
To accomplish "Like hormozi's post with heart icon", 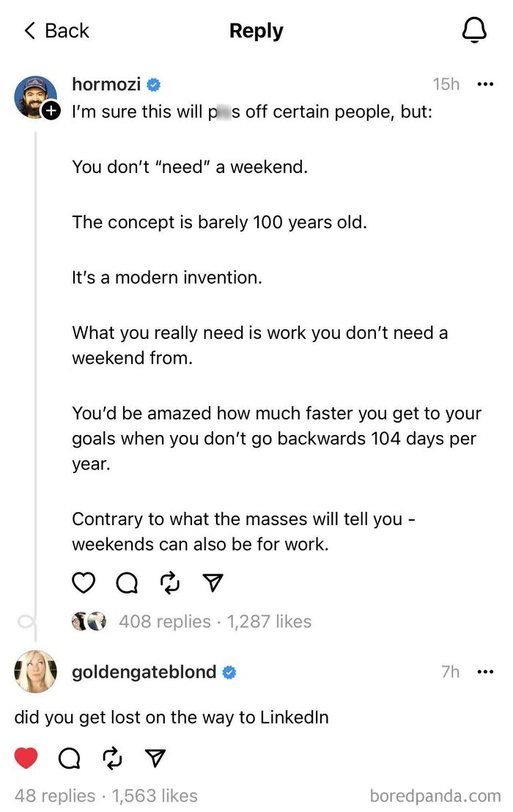I will click(x=84, y=582).
